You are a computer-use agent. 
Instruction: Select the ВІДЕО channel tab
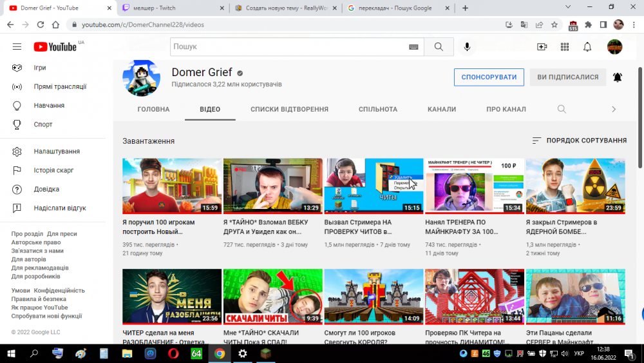(x=210, y=110)
